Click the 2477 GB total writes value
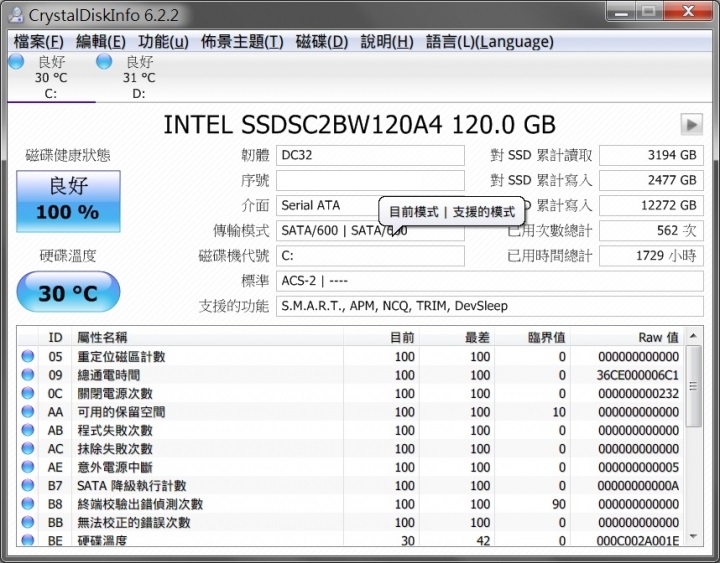The height and width of the screenshot is (563, 720). click(x=651, y=180)
